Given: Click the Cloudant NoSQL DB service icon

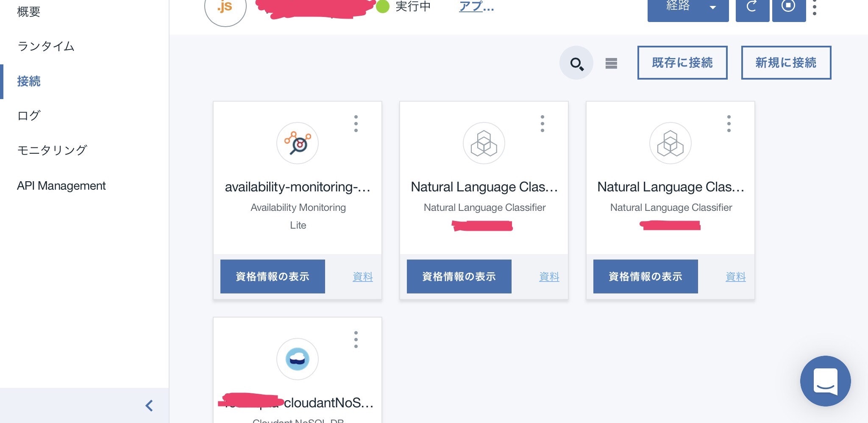Looking at the screenshot, I should click(x=298, y=359).
